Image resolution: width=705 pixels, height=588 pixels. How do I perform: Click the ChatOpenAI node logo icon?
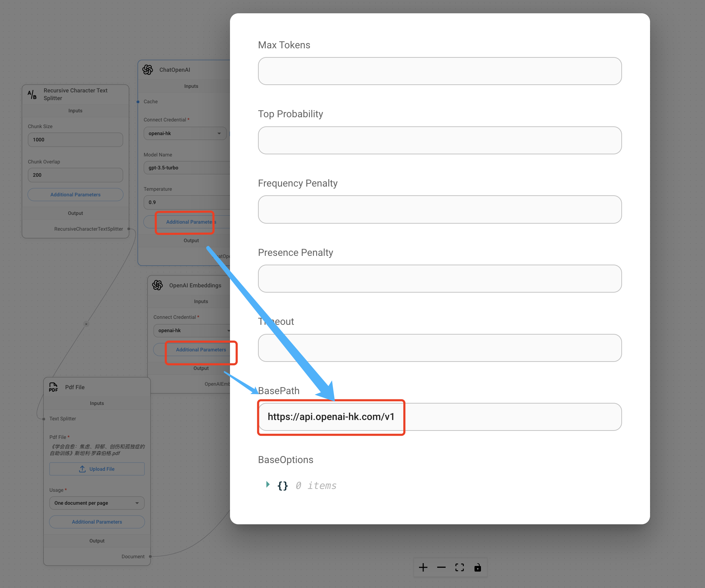point(148,70)
